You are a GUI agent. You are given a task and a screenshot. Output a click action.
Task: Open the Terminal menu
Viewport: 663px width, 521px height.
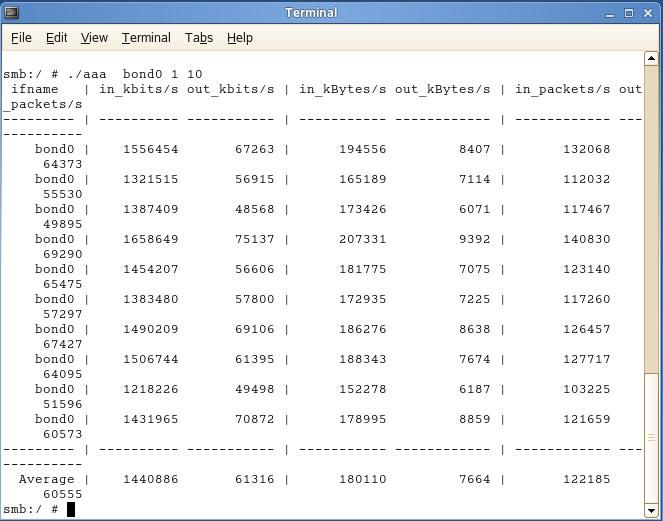tap(146, 38)
